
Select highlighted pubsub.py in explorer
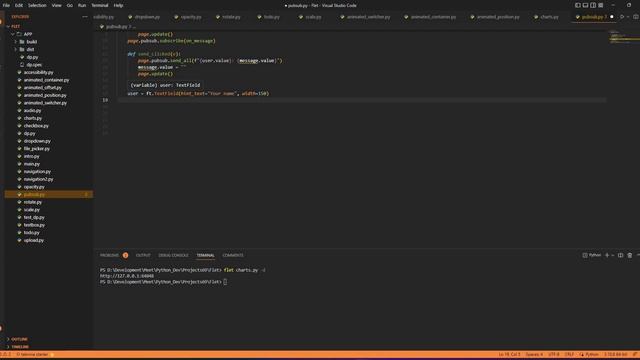[49, 195]
